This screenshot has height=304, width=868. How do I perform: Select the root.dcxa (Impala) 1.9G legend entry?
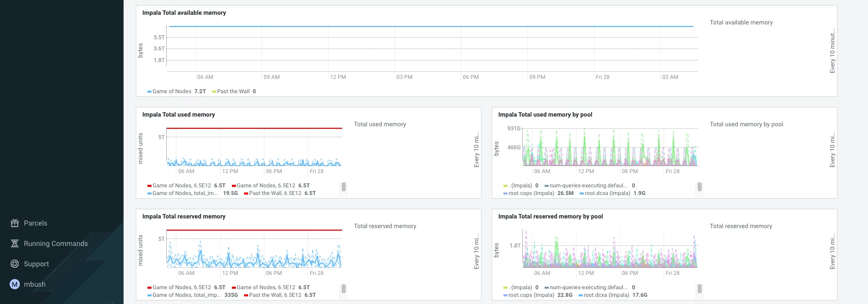coord(612,194)
